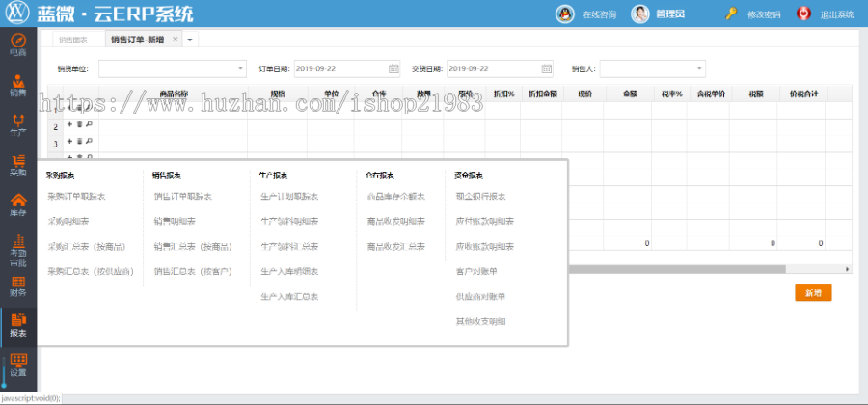Image resolution: width=868 pixels, height=405 pixels.
Task: Click the 退出系统 logout icon
Action: (802, 14)
